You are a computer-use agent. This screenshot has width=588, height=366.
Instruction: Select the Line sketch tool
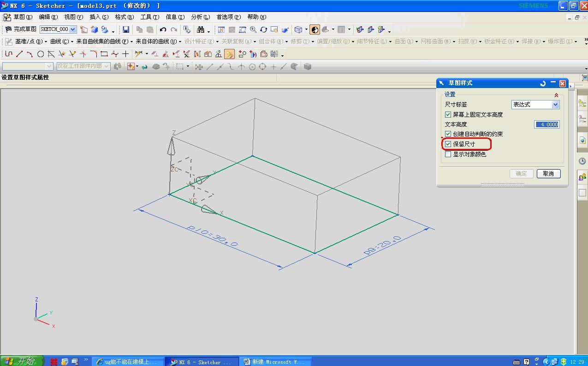(x=19, y=54)
